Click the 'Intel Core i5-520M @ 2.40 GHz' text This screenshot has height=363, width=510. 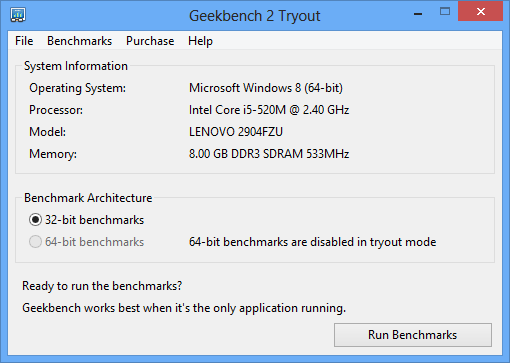point(269,110)
